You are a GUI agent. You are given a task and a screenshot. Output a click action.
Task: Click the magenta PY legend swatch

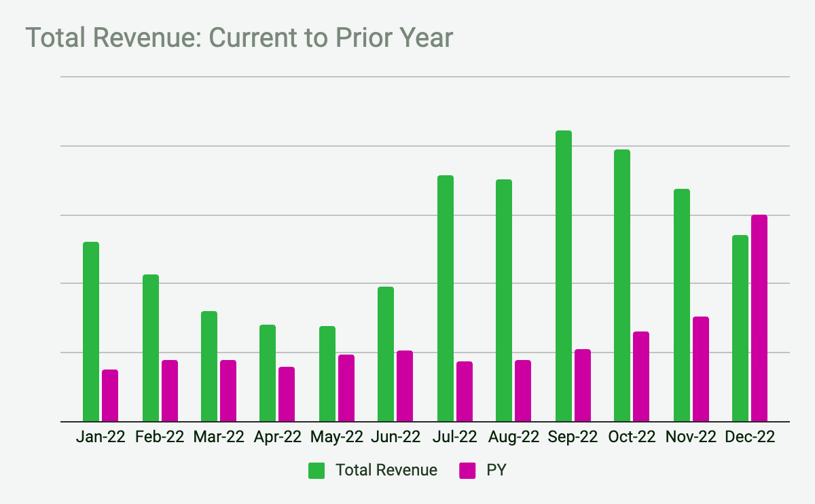pos(468,470)
